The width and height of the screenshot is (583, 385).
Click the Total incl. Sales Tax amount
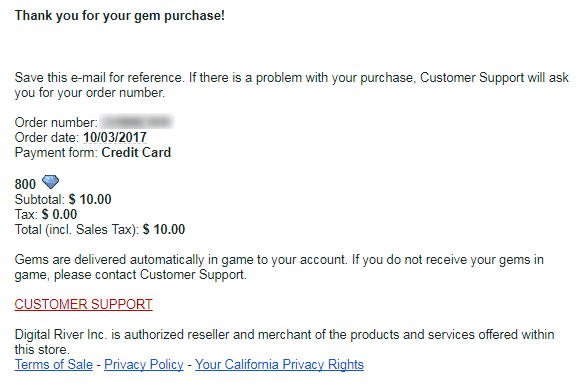(x=164, y=230)
